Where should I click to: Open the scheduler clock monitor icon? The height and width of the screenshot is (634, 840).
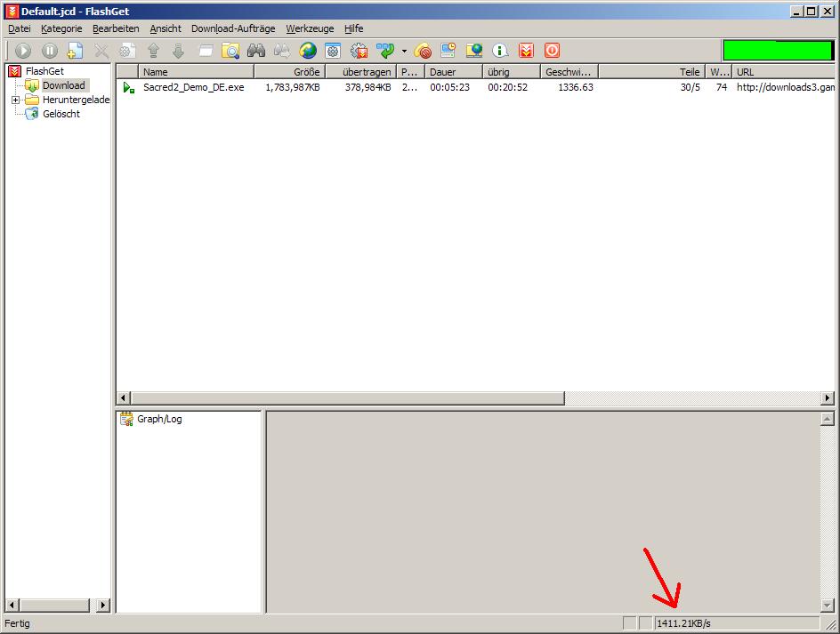point(448,51)
